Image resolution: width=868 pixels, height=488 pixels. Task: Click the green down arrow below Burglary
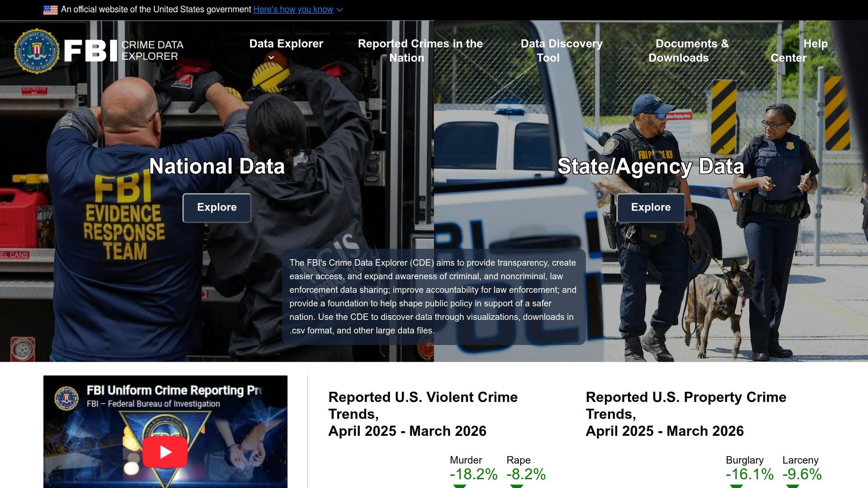(x=736, y=486)
